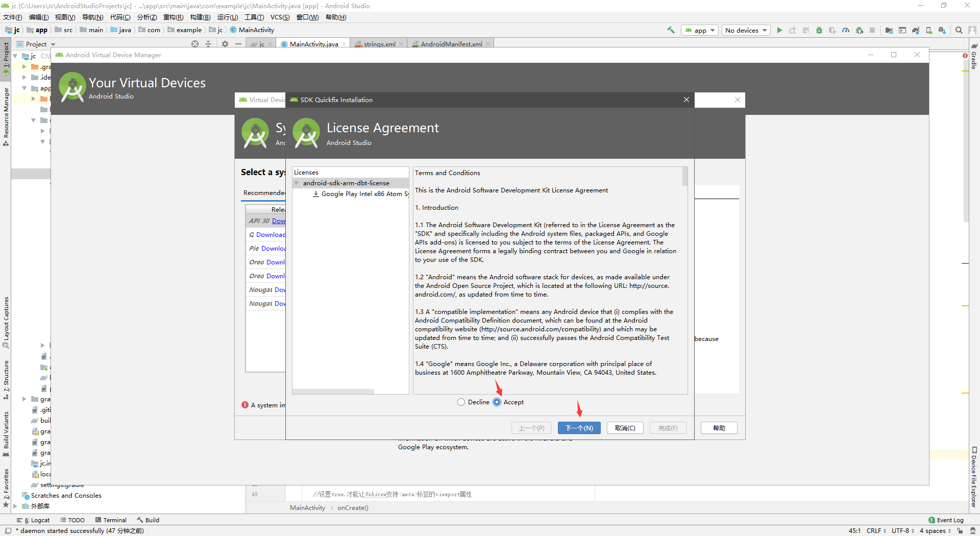Click the API 30 Download link
980x536 pixels.
click(x=279, y=221)
